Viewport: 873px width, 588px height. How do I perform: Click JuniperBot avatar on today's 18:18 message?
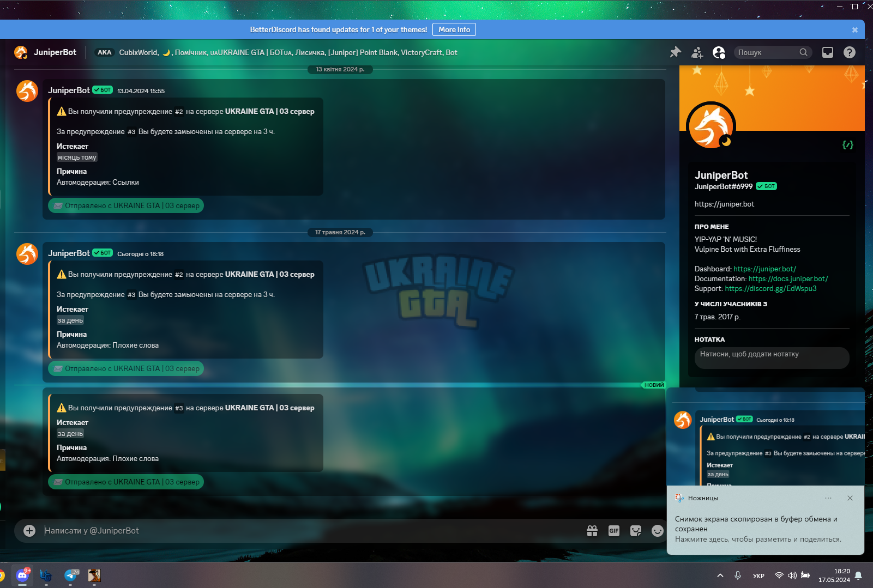[x=27, y=254]
